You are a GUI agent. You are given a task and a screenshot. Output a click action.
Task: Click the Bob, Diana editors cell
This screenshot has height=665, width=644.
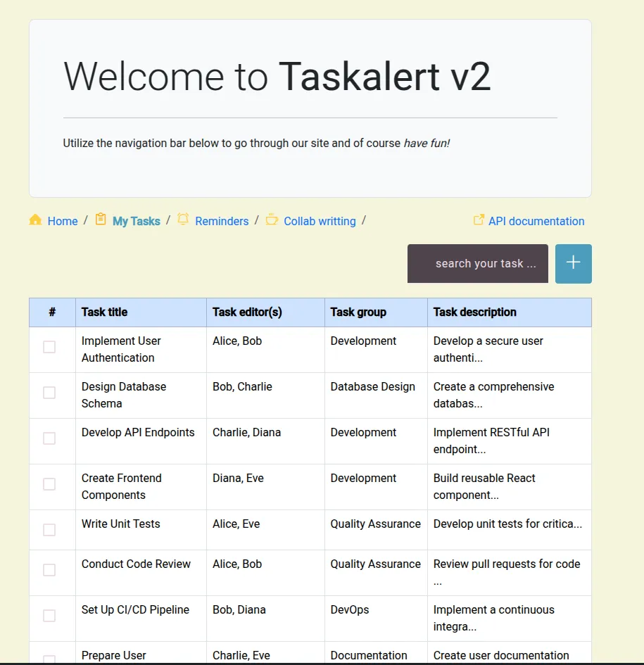pos(265,619)
